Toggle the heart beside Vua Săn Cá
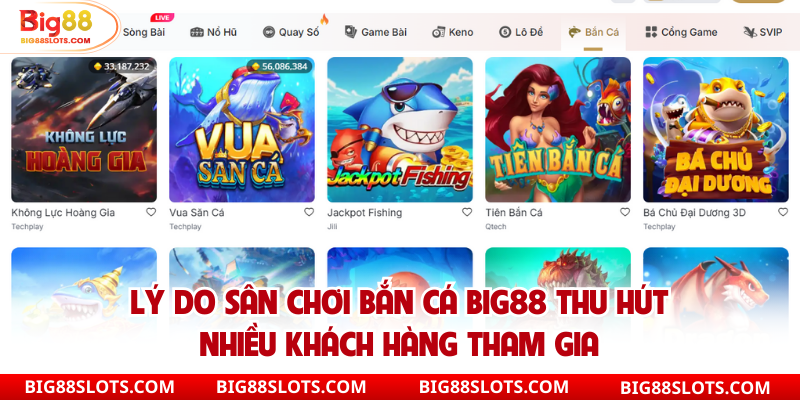 coord(309,212)
